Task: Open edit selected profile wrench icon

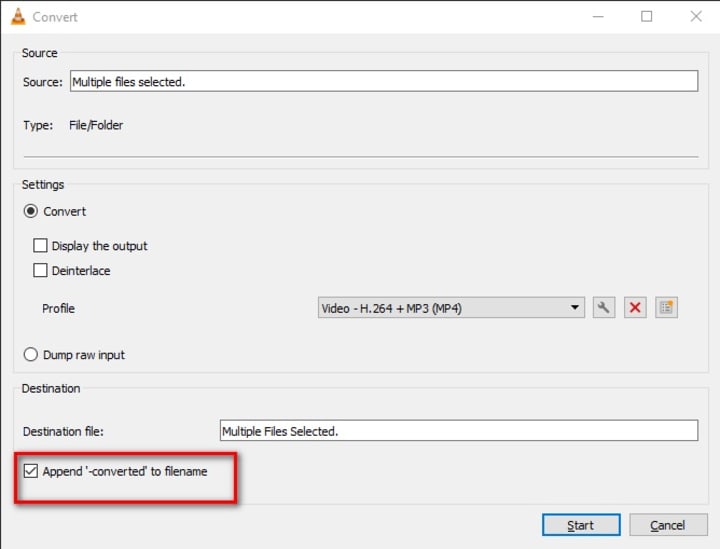Action: pos(603,308)
